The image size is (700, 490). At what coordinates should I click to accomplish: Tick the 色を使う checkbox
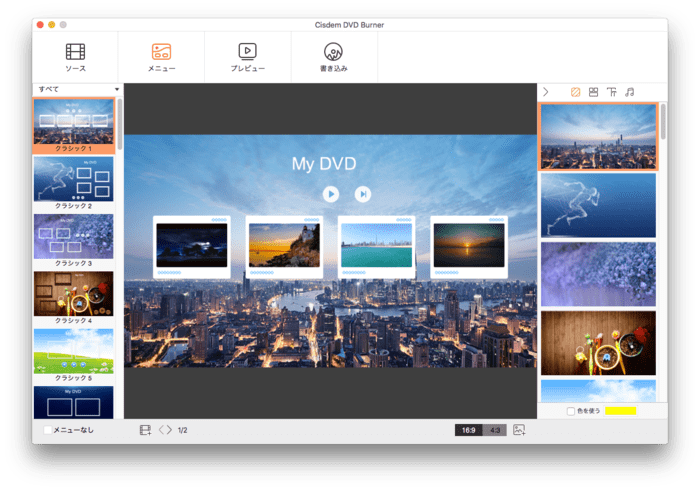571,411
